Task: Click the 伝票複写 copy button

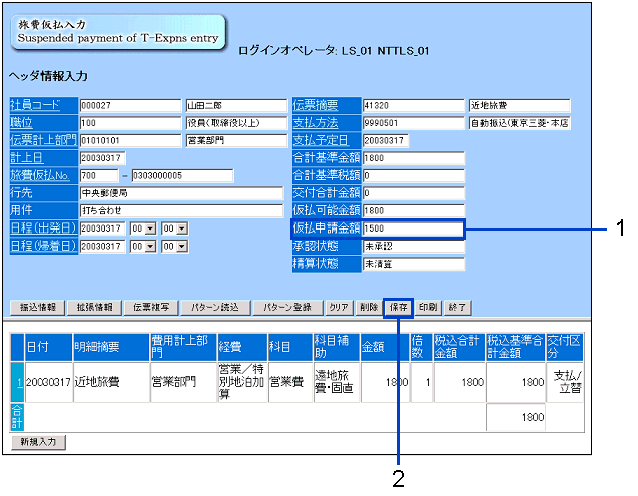Action: (154, 307)
